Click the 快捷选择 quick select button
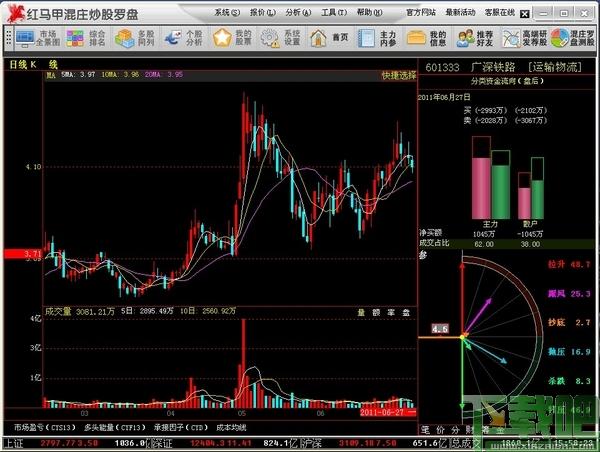The width and height of the screenshot is (600, 452). pos(396,75)
